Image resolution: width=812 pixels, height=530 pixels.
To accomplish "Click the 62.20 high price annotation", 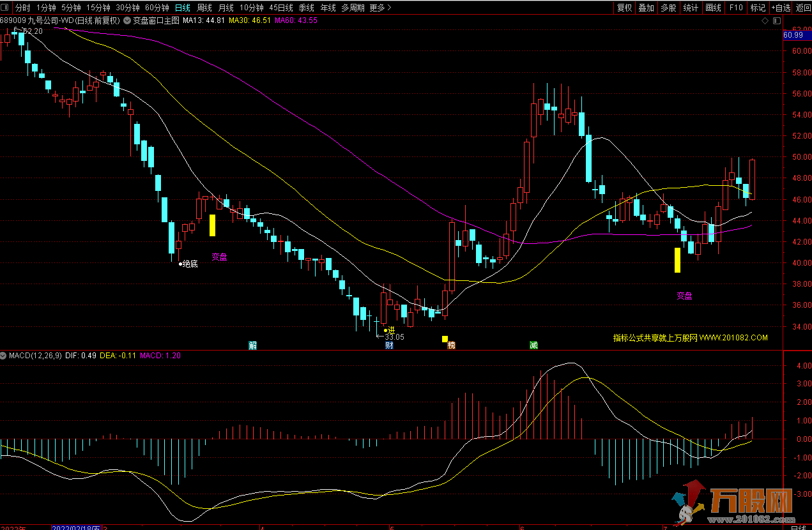I will 33,31.
